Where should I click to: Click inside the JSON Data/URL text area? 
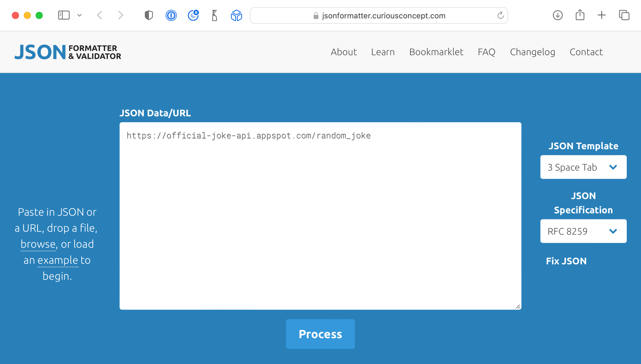click(320, 216)
